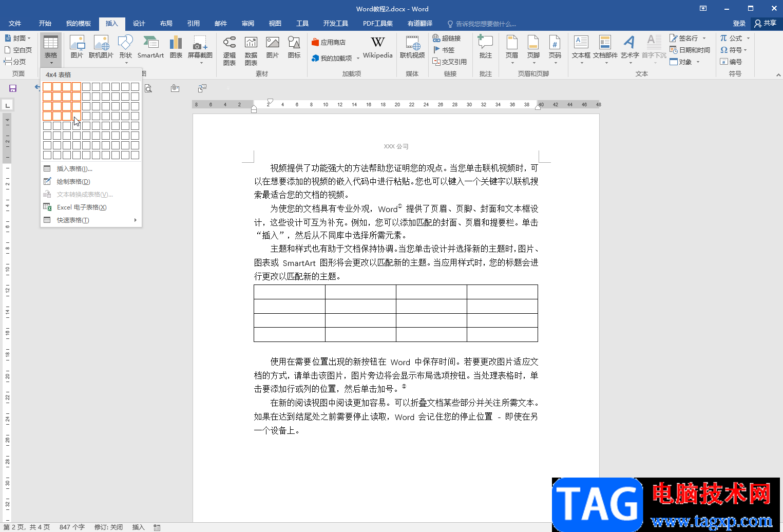The width and height of the screenshot is (783, 532).
Task: Click 登录 to sign in
Action: click(x=739, y=24)
